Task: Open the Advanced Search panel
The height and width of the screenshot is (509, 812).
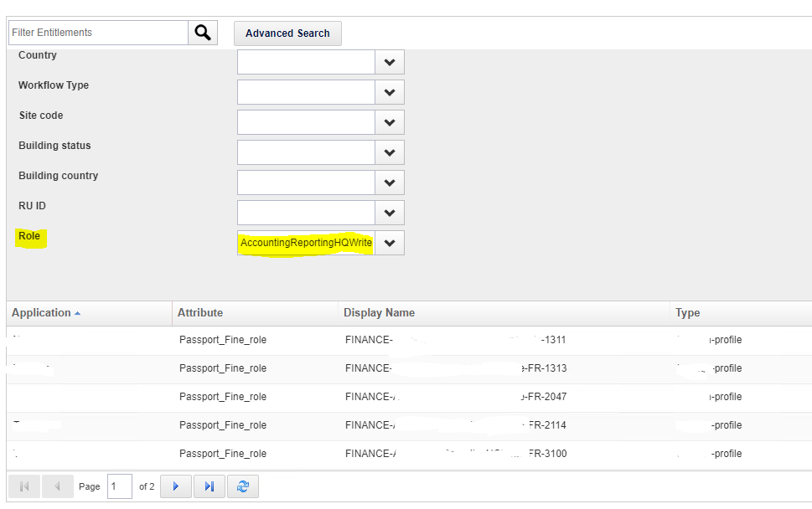Action: (x=287, y=33)
